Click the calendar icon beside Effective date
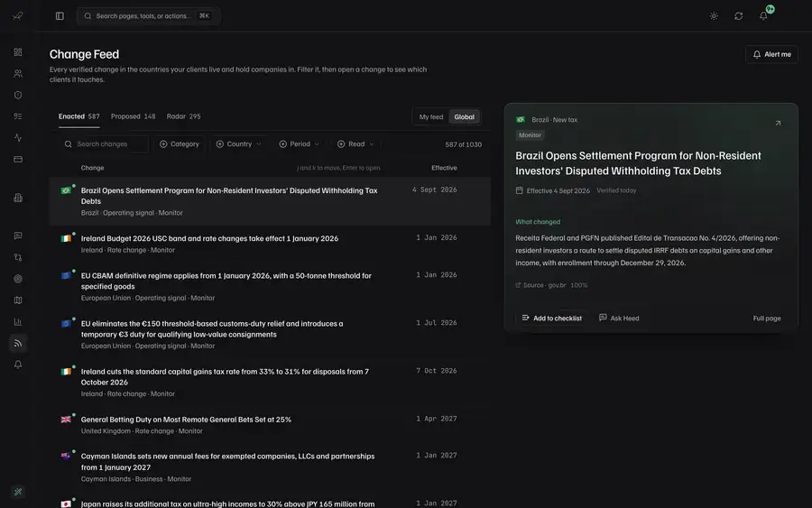This screenshot has width=812, height=508. [x=520, y=190]
